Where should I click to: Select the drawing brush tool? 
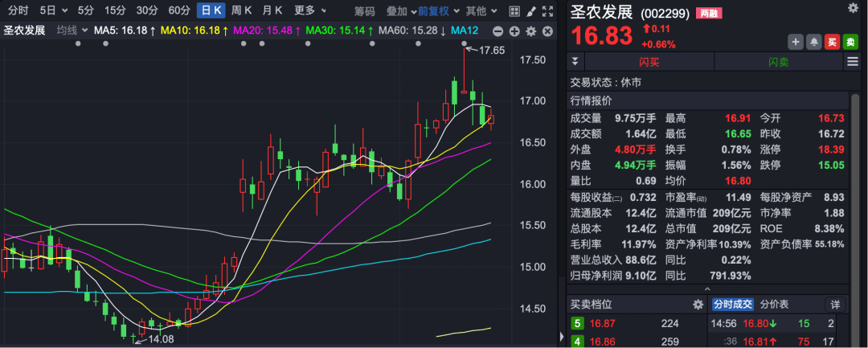(530, 10)
